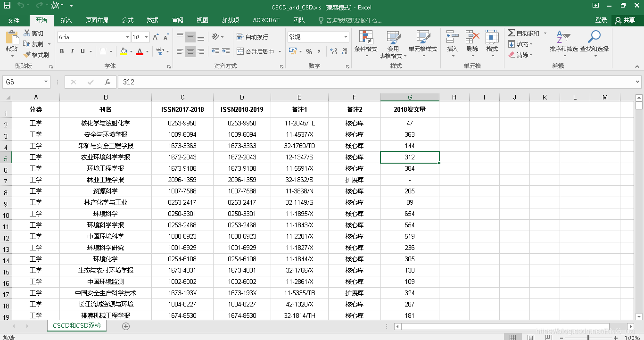
Task: Click the Delete cells (删除) icon
Action: pos(472,37)
